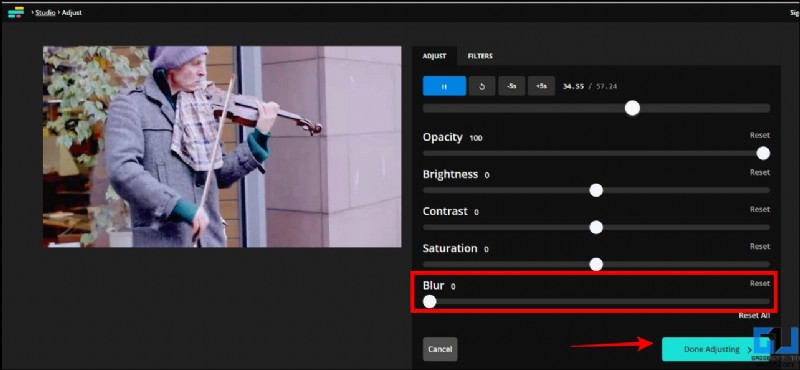Reset the Saturation value
Screen dimensions: 800x370
pyautogui.click(x=760, y=246)
